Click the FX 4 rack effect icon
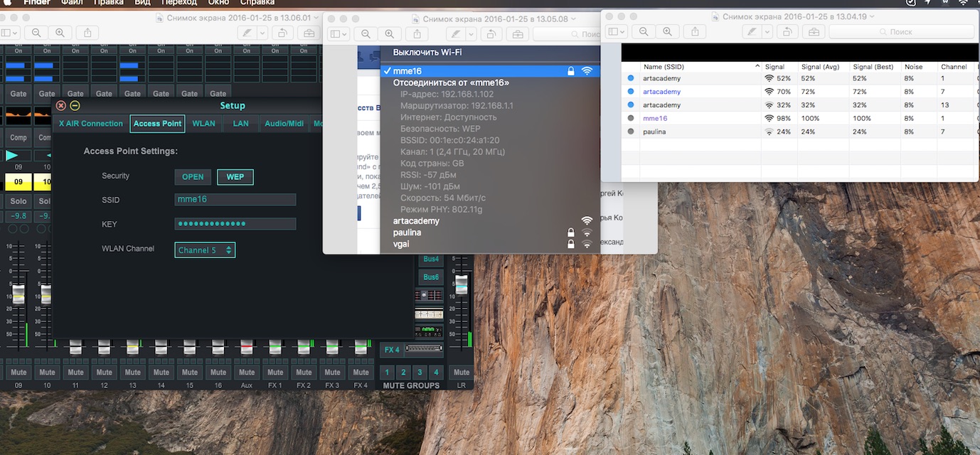Screen dimensions: 980x455 [424, 349]
